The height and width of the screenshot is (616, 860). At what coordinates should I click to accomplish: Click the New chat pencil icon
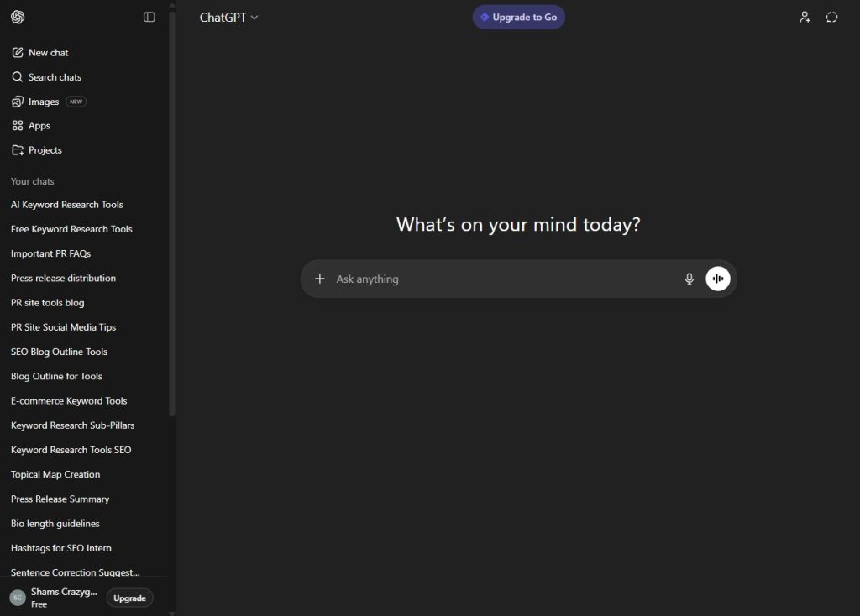point(18,53)
